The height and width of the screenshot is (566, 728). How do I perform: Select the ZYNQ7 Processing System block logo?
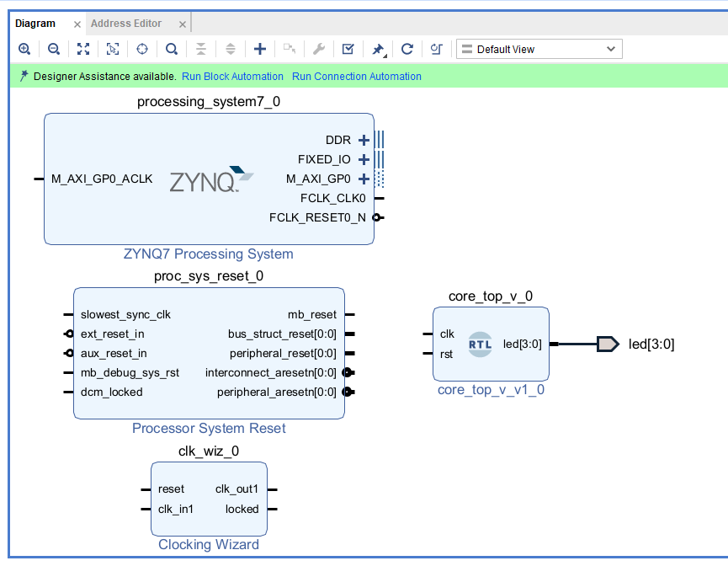click(x=211, y=180)
